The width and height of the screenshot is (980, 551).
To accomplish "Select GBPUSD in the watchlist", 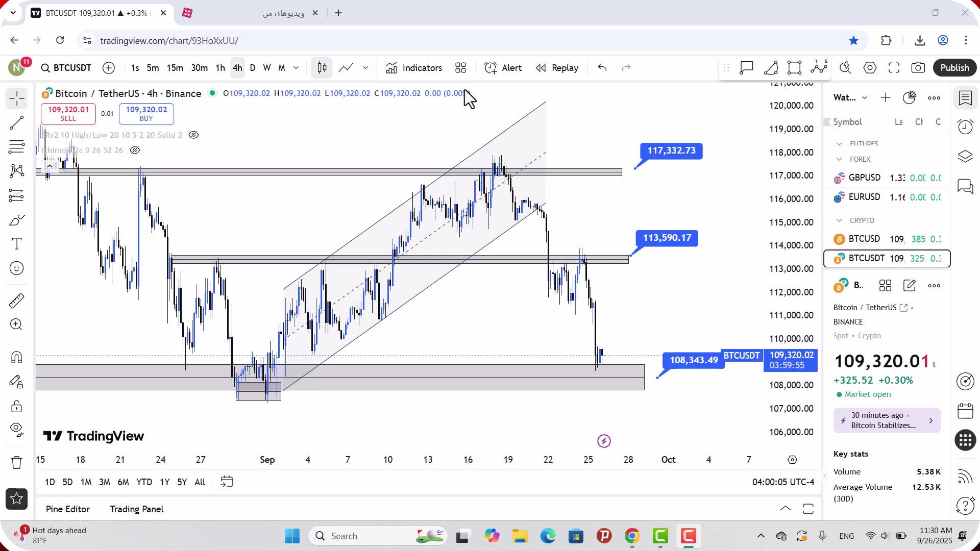I will [x=887, y=178].
